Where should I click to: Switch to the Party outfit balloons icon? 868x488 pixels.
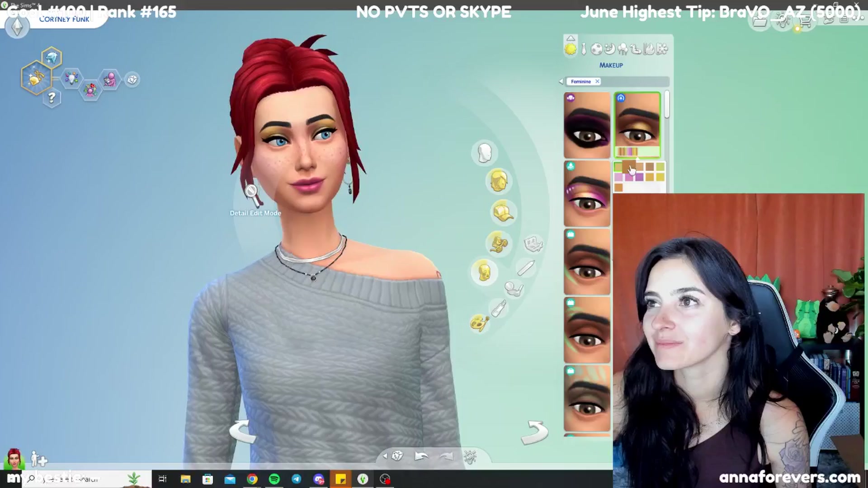coord(623,48)
